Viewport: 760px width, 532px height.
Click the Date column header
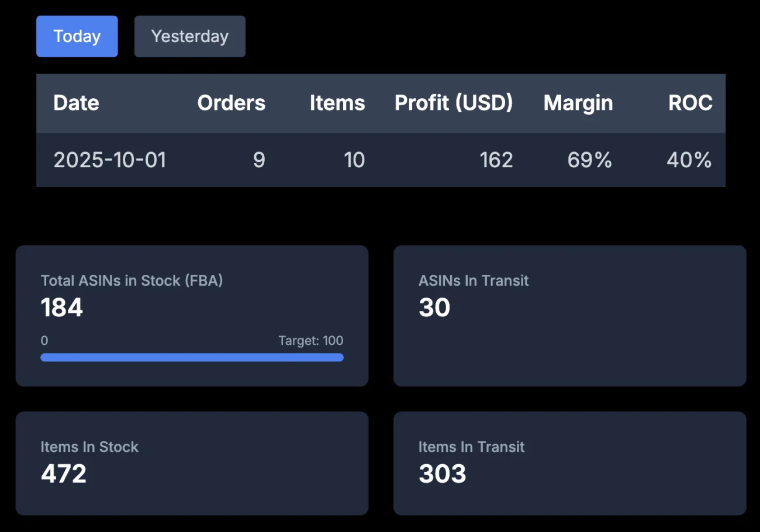[x=76, y=103]
